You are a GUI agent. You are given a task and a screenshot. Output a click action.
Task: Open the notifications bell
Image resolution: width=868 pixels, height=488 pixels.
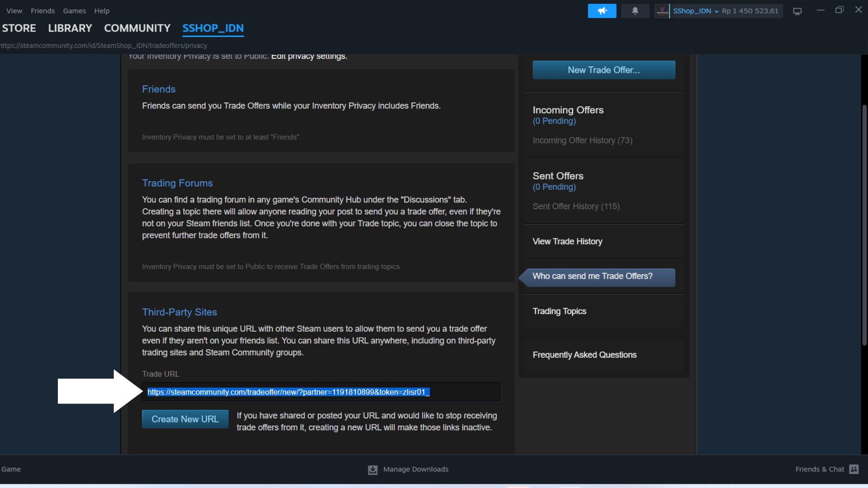[x=635, y=11]
